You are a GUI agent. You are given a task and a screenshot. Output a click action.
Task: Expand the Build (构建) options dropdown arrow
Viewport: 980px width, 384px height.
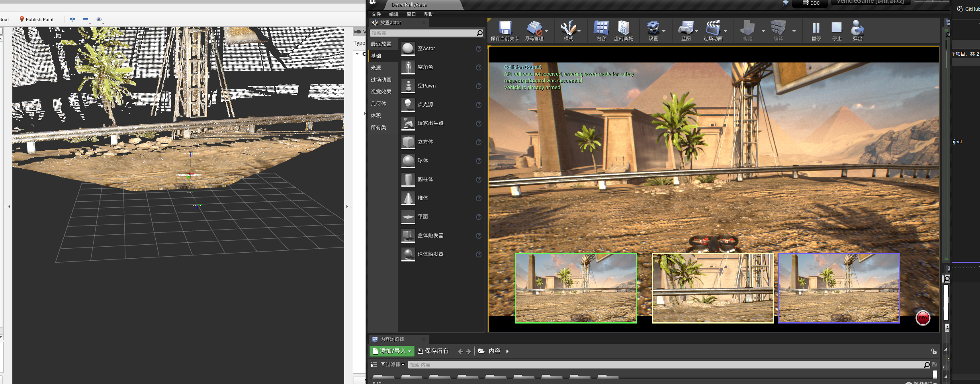coord(763,31)
